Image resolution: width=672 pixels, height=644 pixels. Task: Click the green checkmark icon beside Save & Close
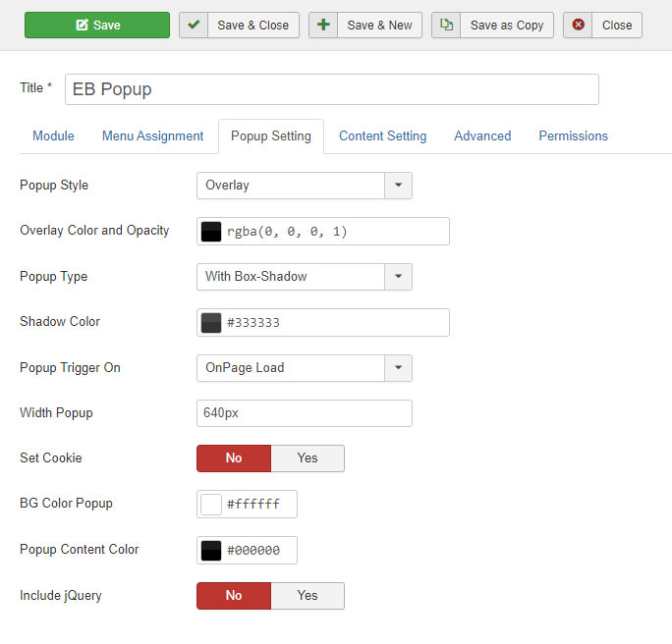pyautogui.click(x=194, y=25)
